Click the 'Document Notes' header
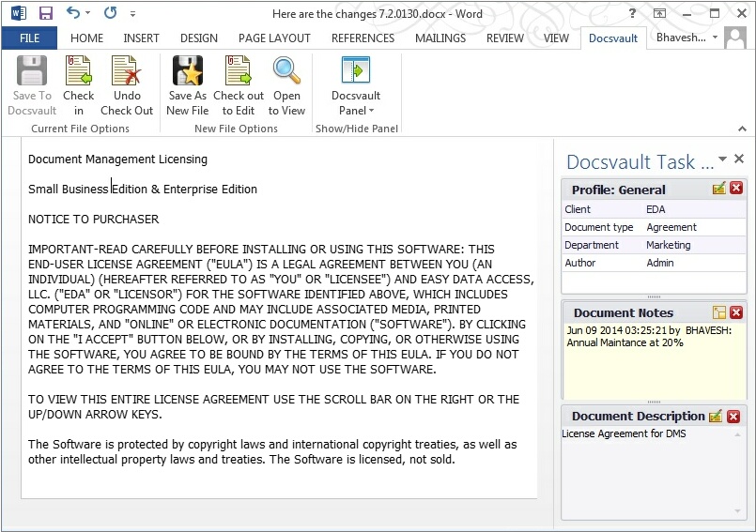This screenshot has width=756, height=532. click(624, 312)
